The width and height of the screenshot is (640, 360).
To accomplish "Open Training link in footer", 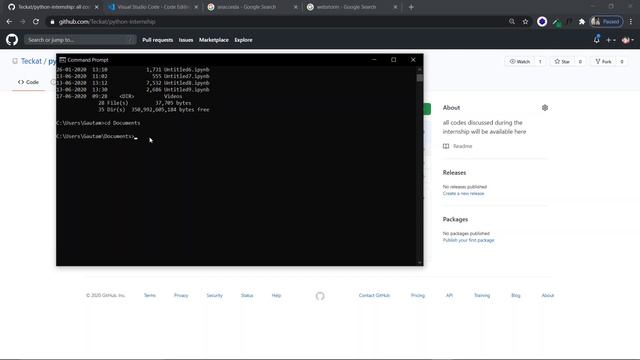I will coord(482,296).
